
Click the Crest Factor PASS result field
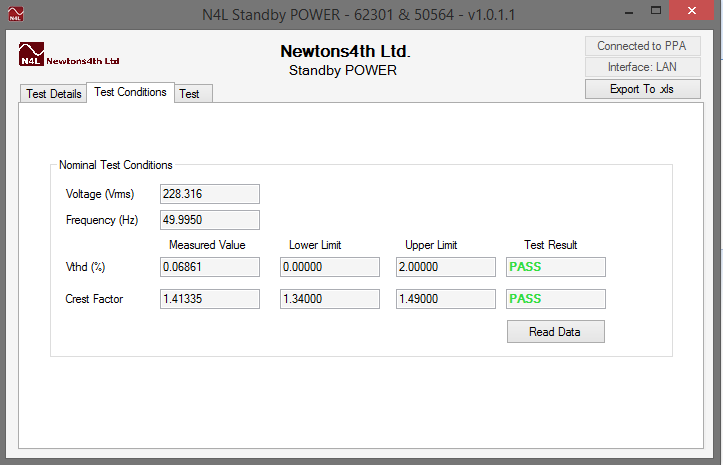coord(556,299)
